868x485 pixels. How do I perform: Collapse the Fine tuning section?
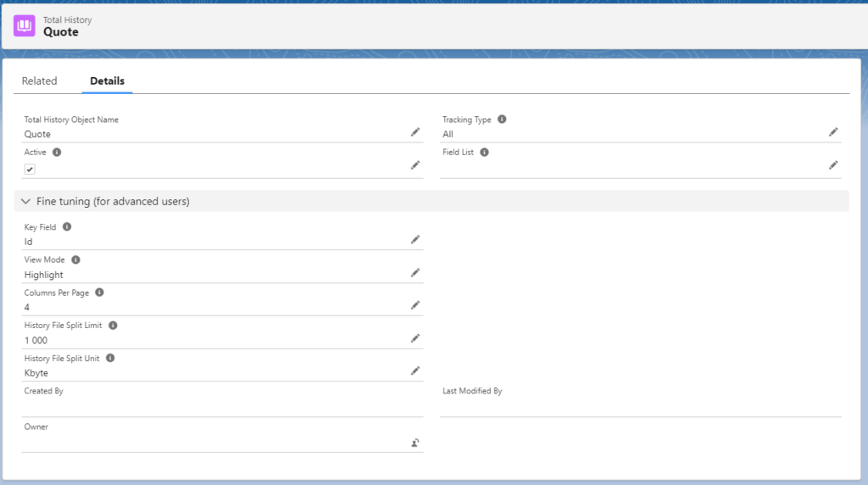point(25,202)
